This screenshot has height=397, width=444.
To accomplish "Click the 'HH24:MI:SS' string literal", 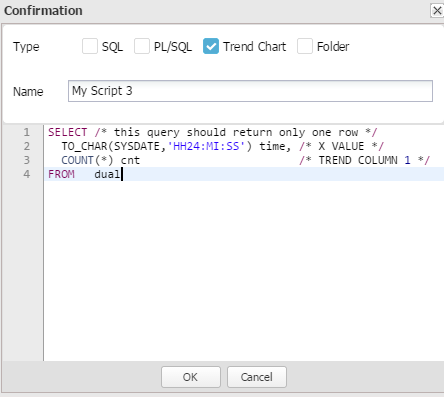I will 206,146.
